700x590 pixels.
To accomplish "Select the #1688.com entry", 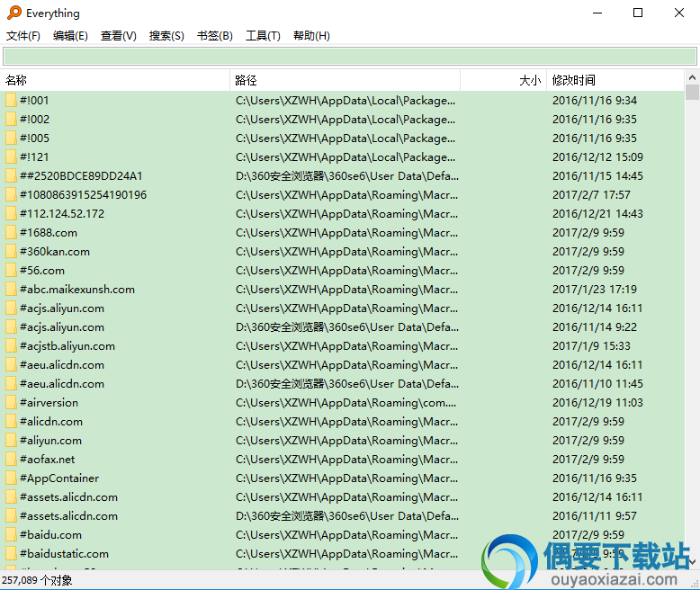I will coord(49,233).
